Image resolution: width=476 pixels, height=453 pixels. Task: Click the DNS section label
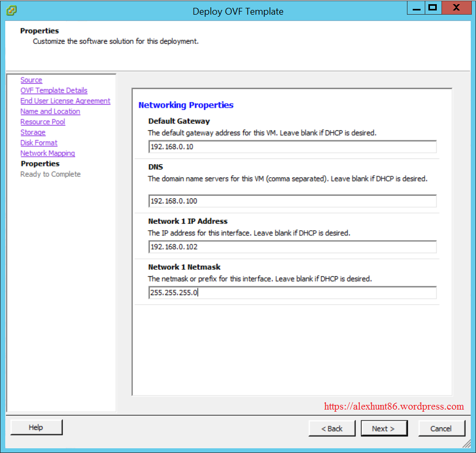[155, 167]
